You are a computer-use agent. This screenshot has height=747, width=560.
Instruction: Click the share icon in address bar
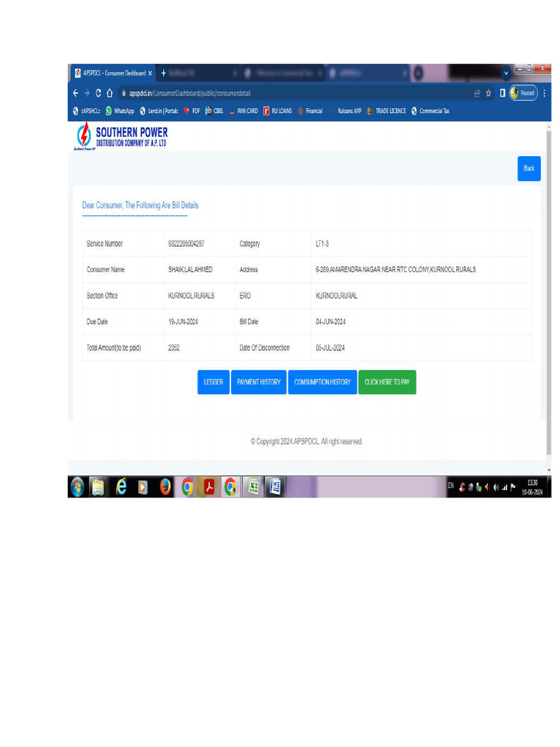(x=477, y=93)
